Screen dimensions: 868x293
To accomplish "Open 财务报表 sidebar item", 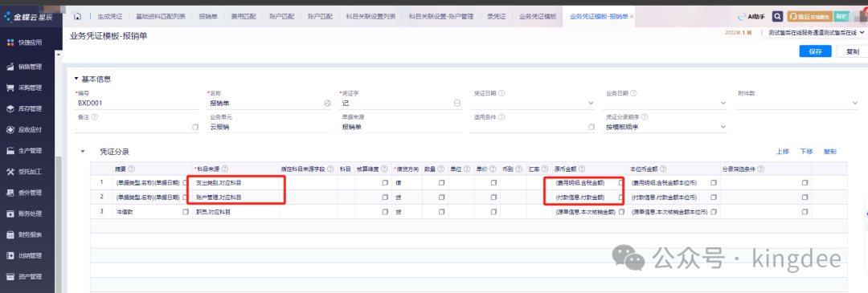I will [x=24, y=235].
